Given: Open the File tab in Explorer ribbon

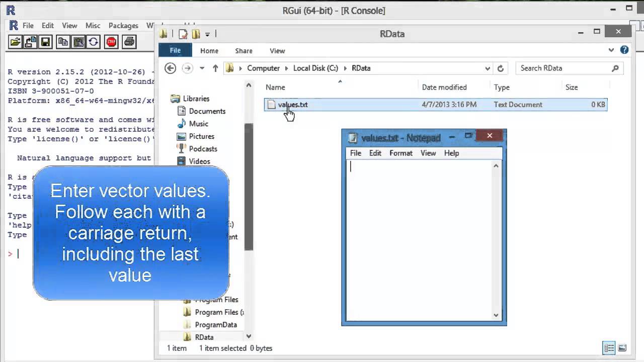Looking at the screenshot, I should click(175, 50).
